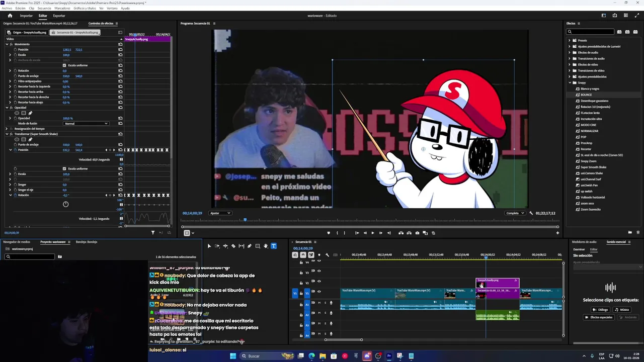
Task: Toggle linked selection in the timeline
Action: click(311, 255)
